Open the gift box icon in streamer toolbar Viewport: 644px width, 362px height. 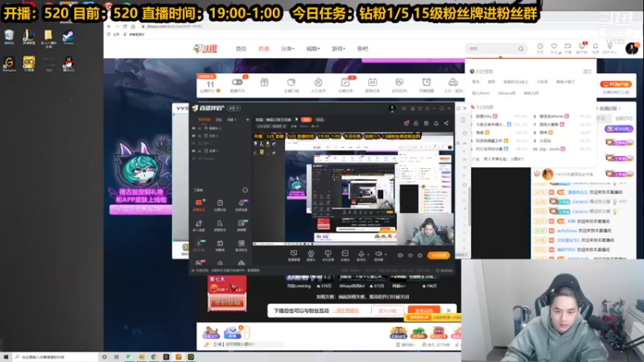pyautogui.click(x=264, y=83)
